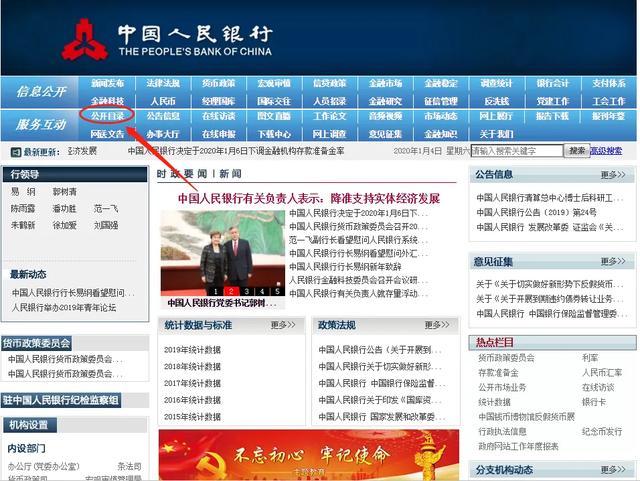This screenshot has width=640, height=481.
Task: Open leader profile 范一飞
Action: (x=106, y=208)
